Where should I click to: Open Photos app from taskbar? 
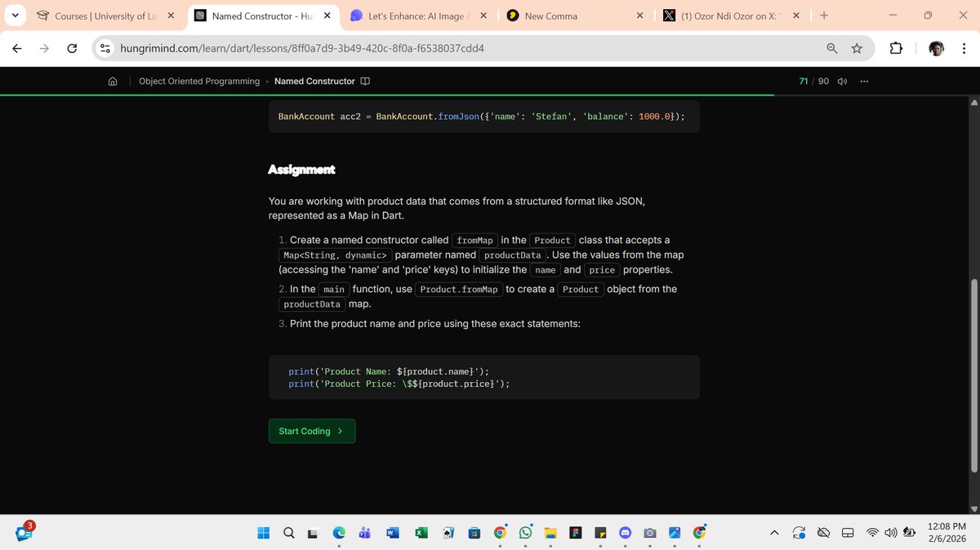675,533
